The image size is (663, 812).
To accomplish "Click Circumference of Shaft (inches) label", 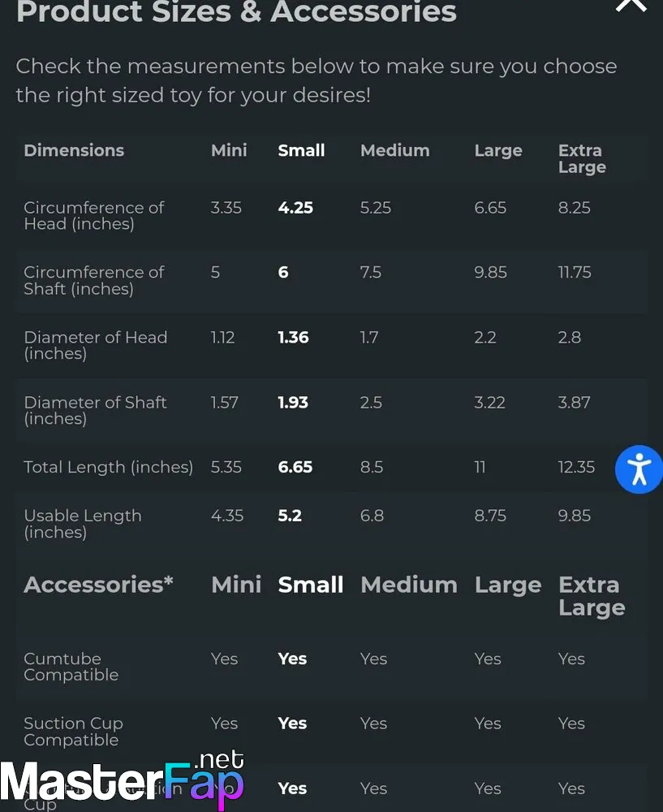I will tap(93, 280).
